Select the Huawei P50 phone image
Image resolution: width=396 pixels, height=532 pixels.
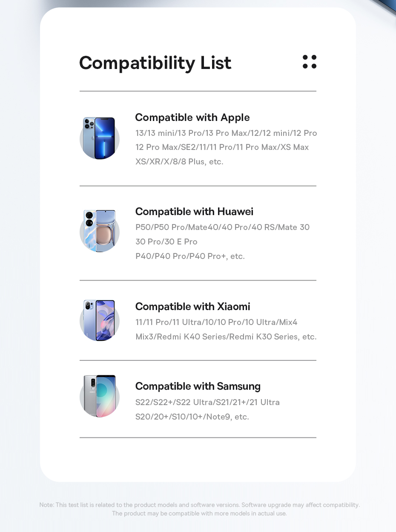coord(100,231)
